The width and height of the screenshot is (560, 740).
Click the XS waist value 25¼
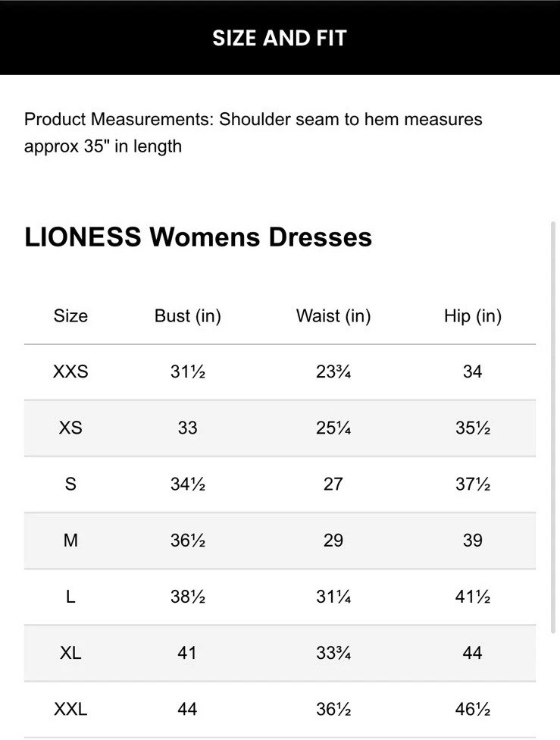click(333, 428)
